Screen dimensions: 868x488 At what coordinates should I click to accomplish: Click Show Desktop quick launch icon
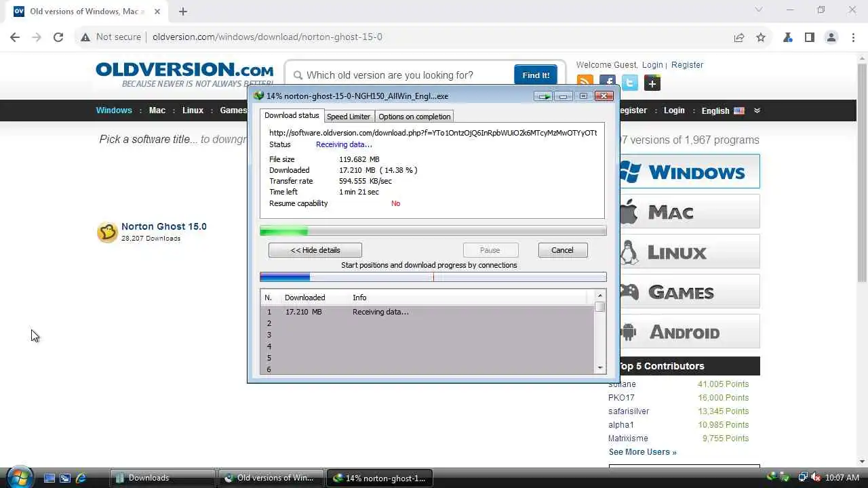50,478
